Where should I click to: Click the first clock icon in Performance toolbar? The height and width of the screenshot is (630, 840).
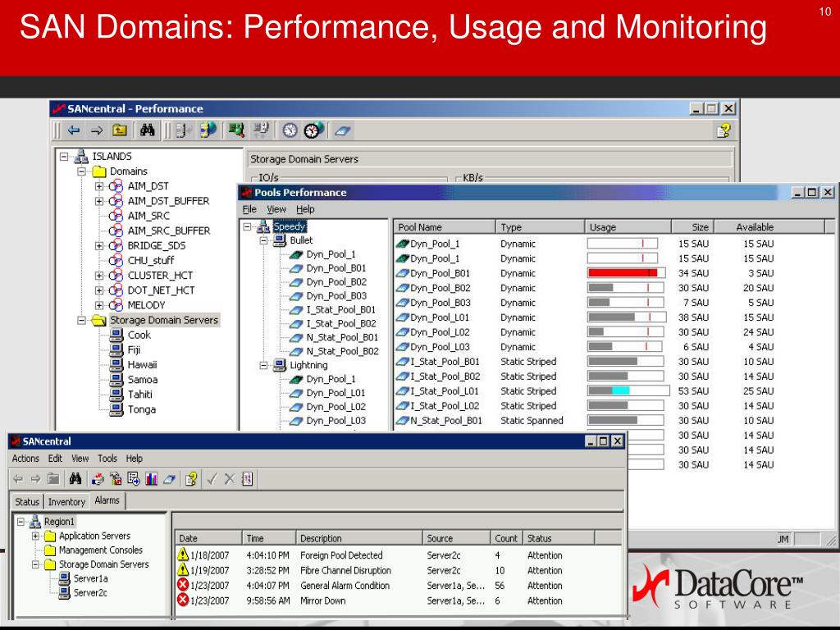tap(290, 130)
